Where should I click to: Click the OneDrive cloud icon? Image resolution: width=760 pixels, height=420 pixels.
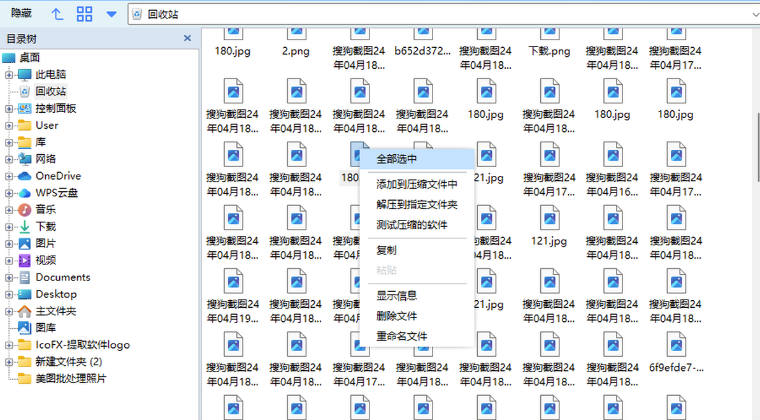(25, 176)
